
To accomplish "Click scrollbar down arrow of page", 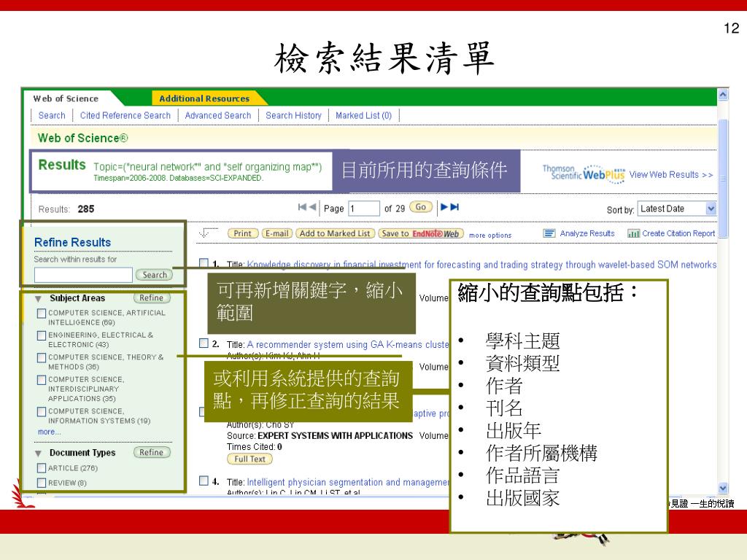I will (723, 488).
